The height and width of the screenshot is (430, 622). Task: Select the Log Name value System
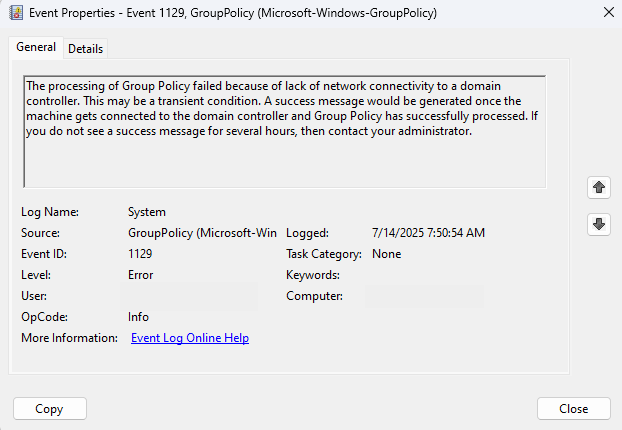[x=147, y=212]
